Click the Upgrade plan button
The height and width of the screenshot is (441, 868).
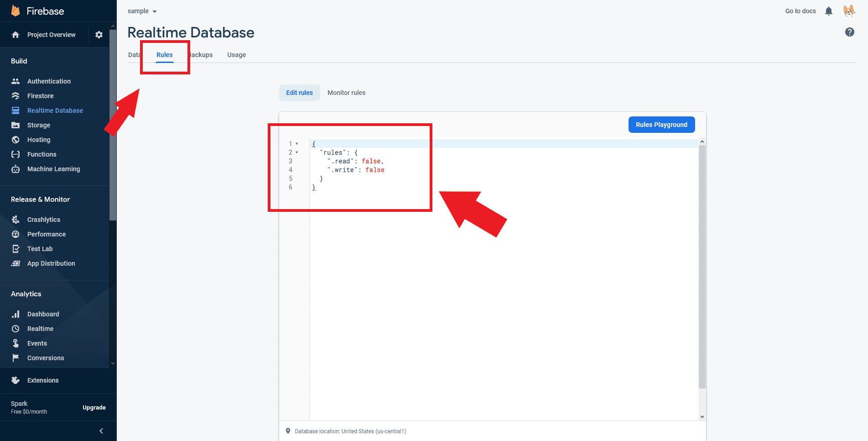(x=94, y=408)
